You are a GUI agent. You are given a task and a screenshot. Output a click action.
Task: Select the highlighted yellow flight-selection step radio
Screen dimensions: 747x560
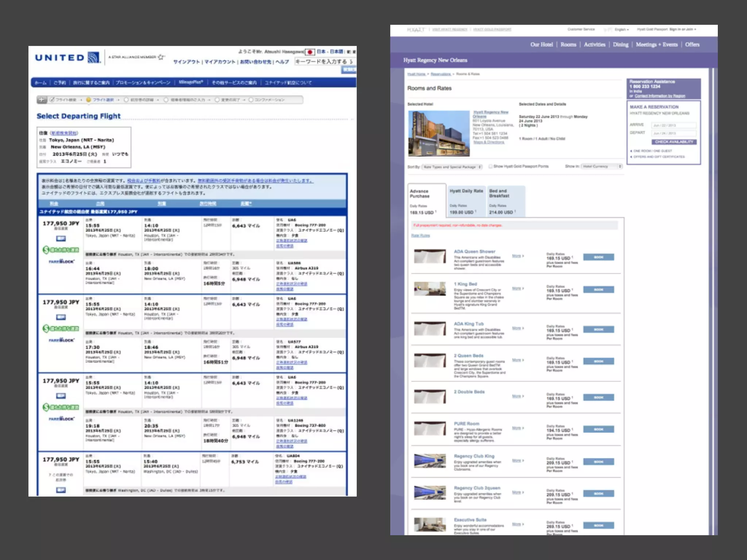coord(89,100)
